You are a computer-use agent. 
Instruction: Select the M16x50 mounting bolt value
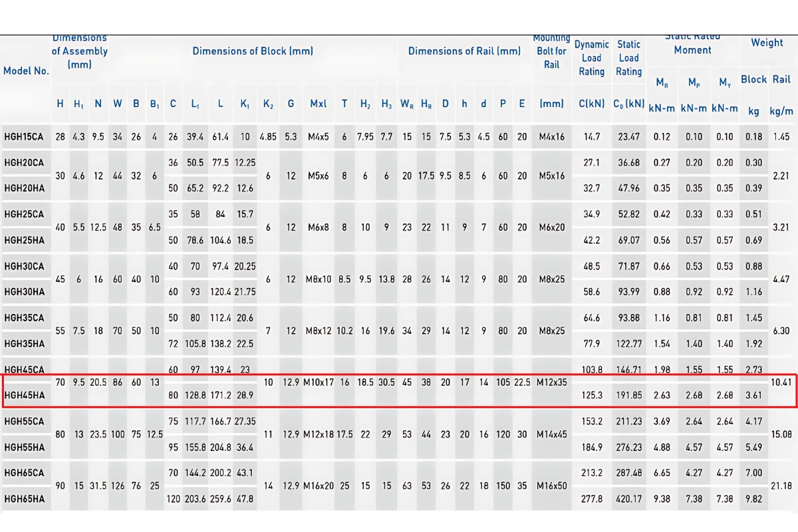(x=552, y=486)
